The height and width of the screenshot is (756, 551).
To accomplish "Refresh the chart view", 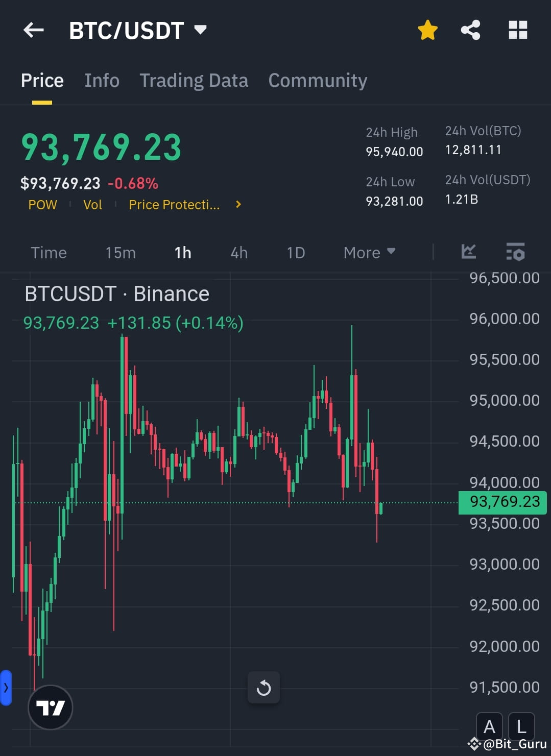I will point(264,688).
